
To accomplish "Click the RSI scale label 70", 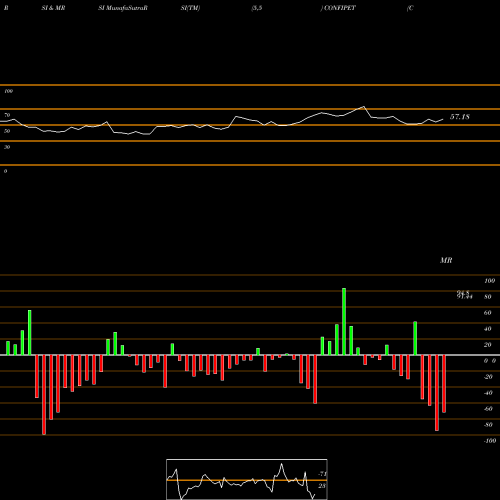I will 7,115.
